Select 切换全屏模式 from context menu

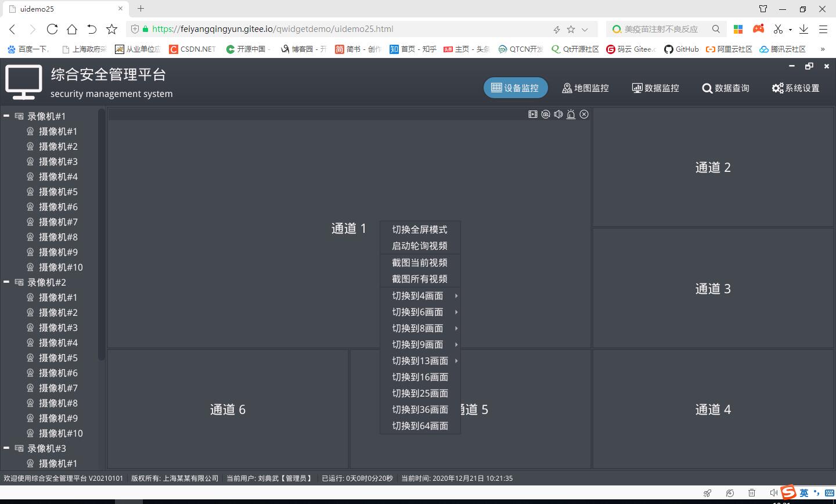tap(420, 229)
